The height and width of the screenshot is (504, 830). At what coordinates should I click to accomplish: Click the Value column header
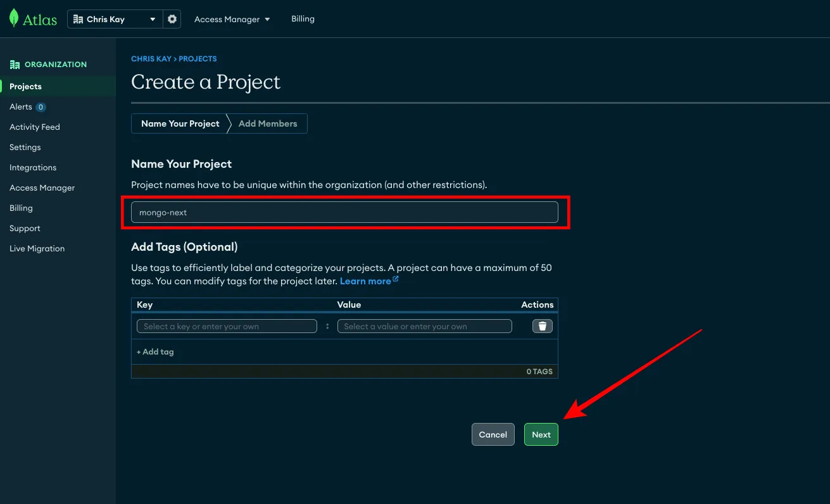coord(349,305)
